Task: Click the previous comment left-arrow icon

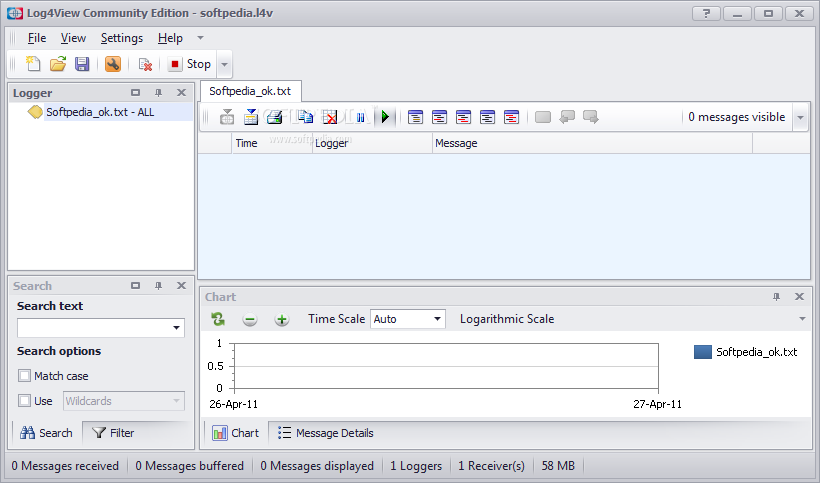Action: (x=567, y=117)
